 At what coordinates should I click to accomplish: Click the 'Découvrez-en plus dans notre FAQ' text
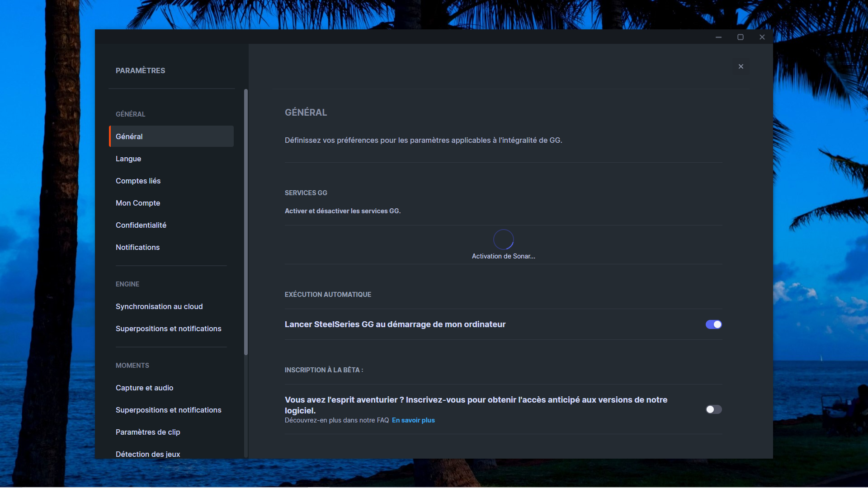337,420
